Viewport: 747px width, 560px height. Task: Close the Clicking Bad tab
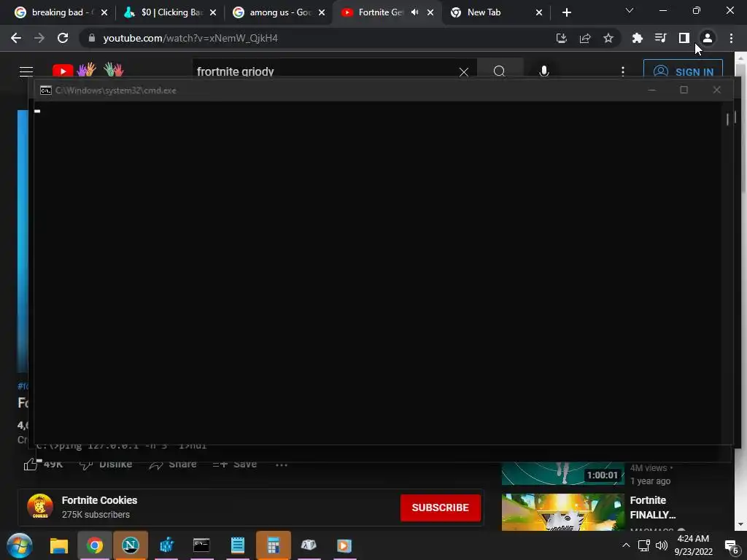point(213,13)
